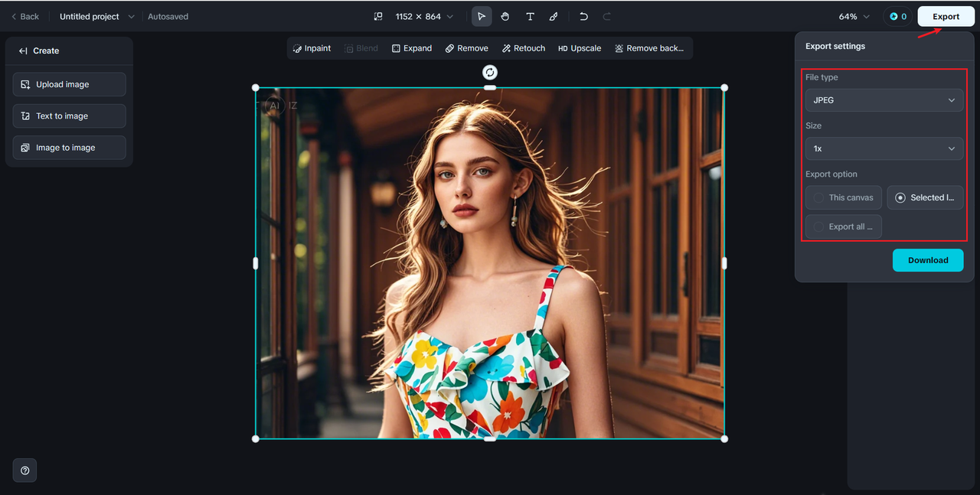Open the 64% zoom dropdown
980x495 pixels.
(x=854, y=16)
